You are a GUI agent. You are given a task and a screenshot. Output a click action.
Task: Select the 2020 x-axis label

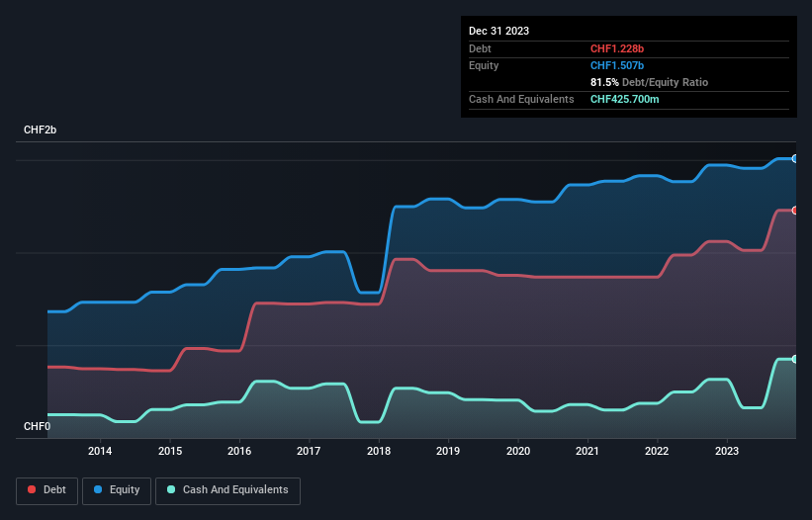517,452
